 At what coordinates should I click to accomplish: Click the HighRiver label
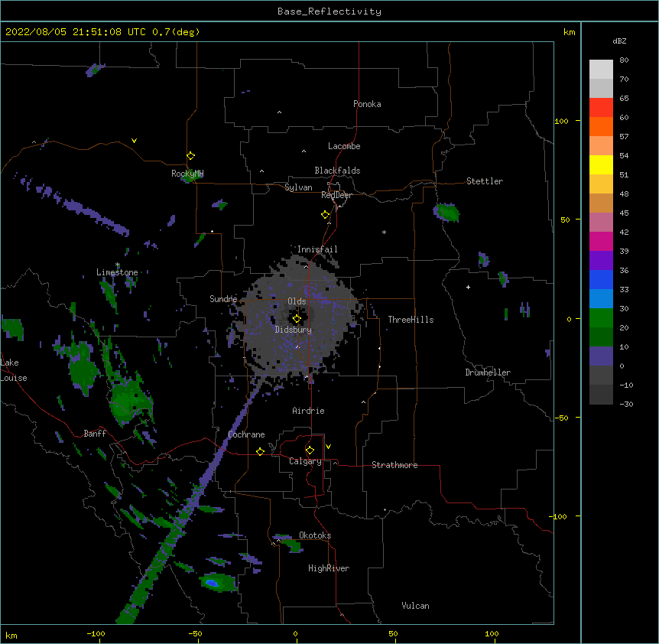pyautogui.click(x=329, y=568)
